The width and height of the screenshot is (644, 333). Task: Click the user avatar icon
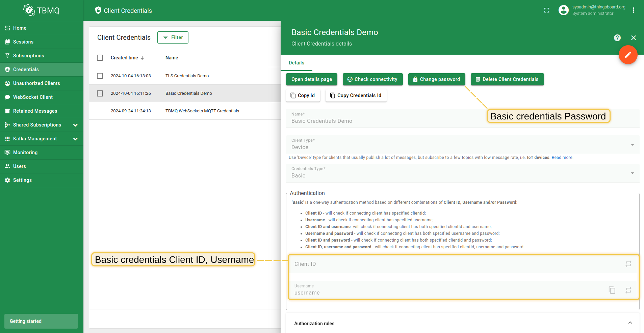(x=563, y=10)
